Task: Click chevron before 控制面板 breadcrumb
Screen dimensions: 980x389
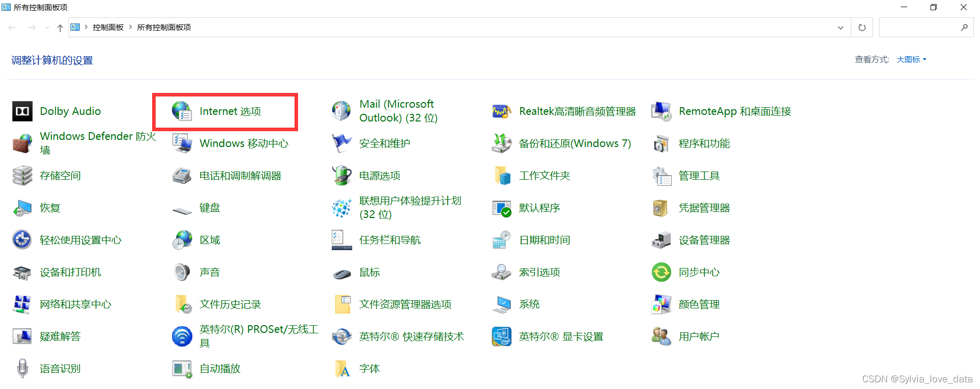Action: (86, 27)
